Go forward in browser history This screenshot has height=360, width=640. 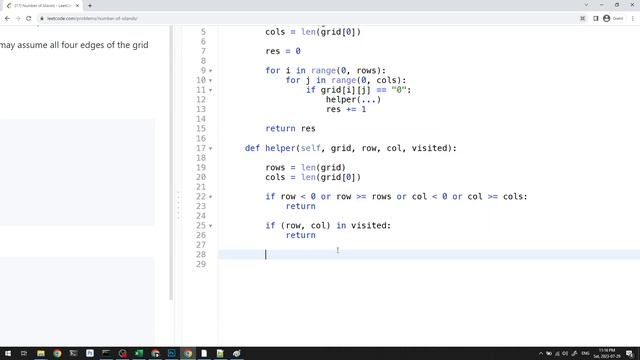click(x=18, y=18)
